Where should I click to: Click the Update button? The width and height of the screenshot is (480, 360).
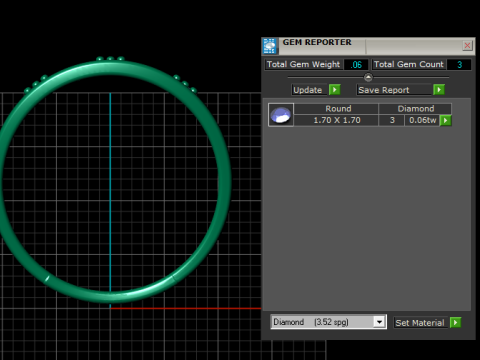[x=309, y=90]
